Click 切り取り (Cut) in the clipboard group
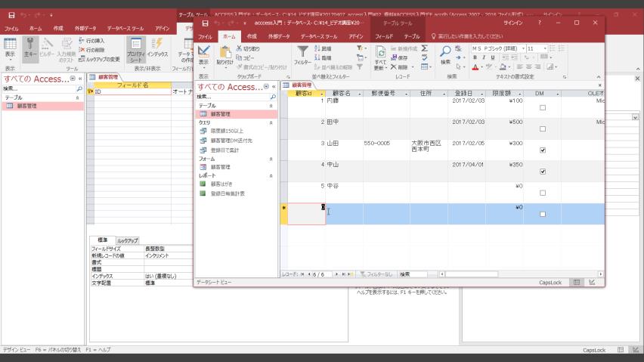 point(247,48)
